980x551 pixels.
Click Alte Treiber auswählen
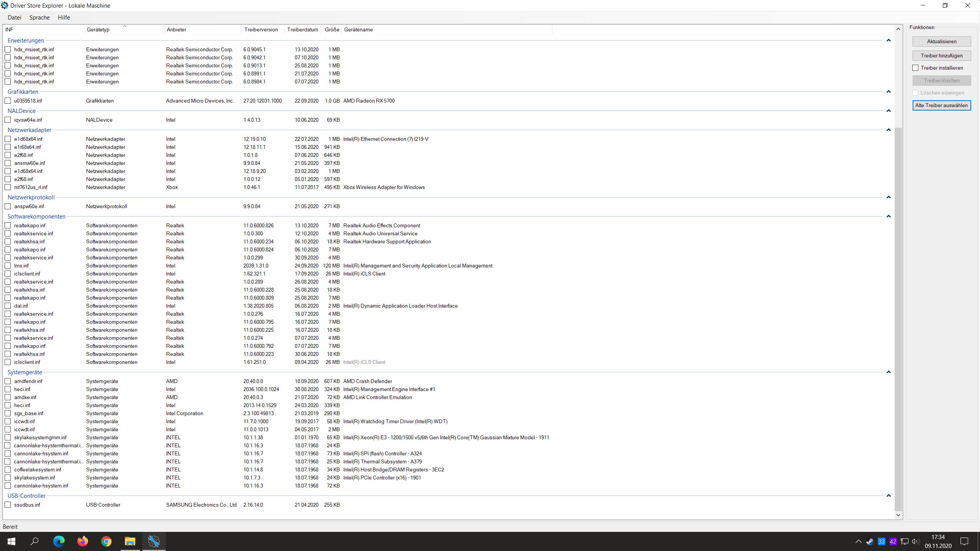point(941,105)
